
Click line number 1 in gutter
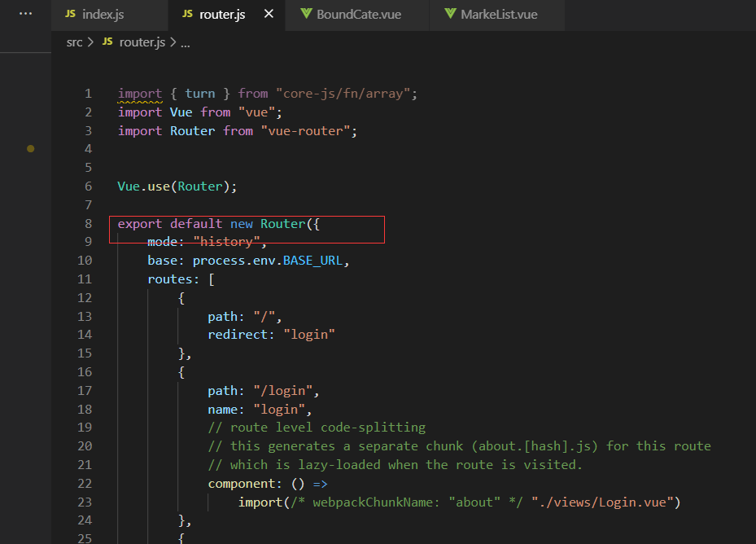(x=88, y=93)
